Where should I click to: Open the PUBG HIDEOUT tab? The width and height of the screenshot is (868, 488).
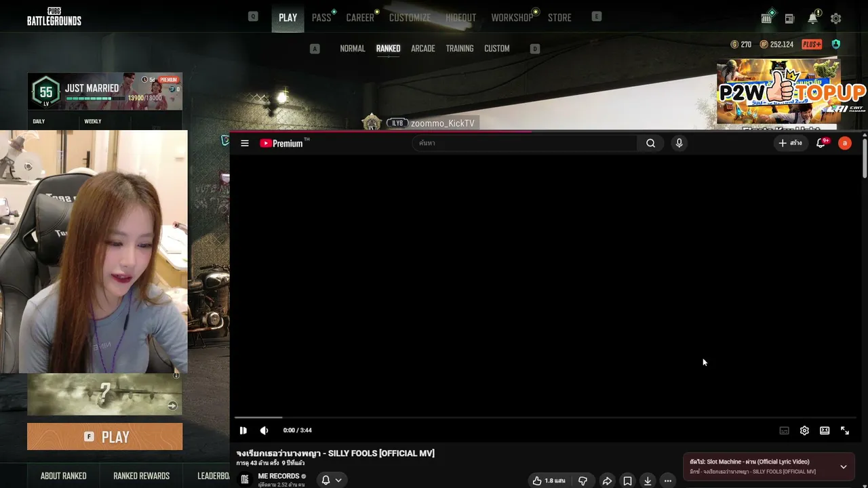pyautogui.click(x=461, y=18)
